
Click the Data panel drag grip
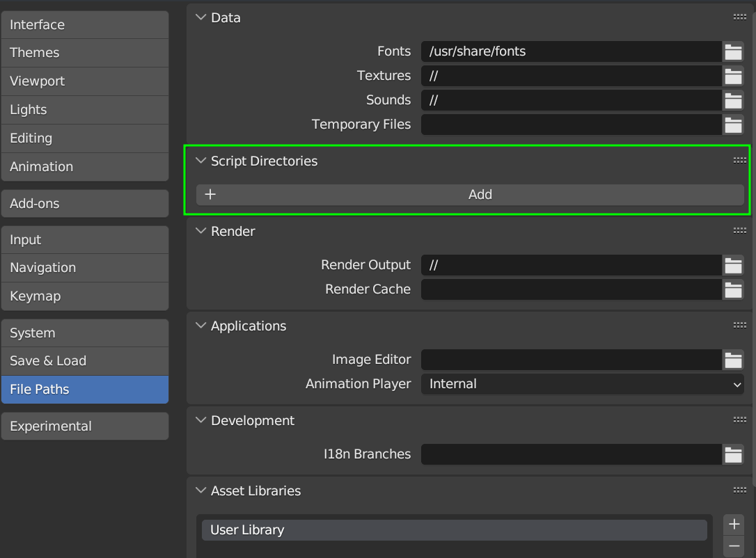tap(739, 17)
